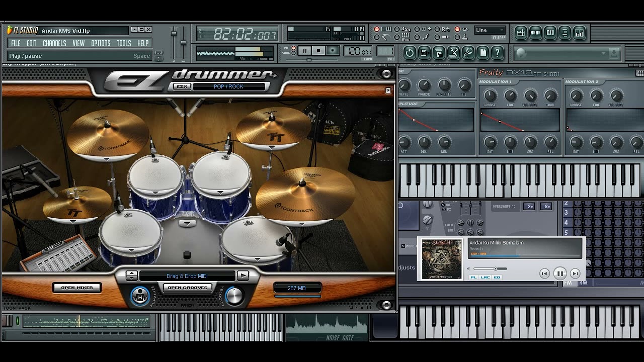This screenshot has width=644, height=362.
Task: Click the EZdrummer Humanize icon
Action: tap(140, 297)
